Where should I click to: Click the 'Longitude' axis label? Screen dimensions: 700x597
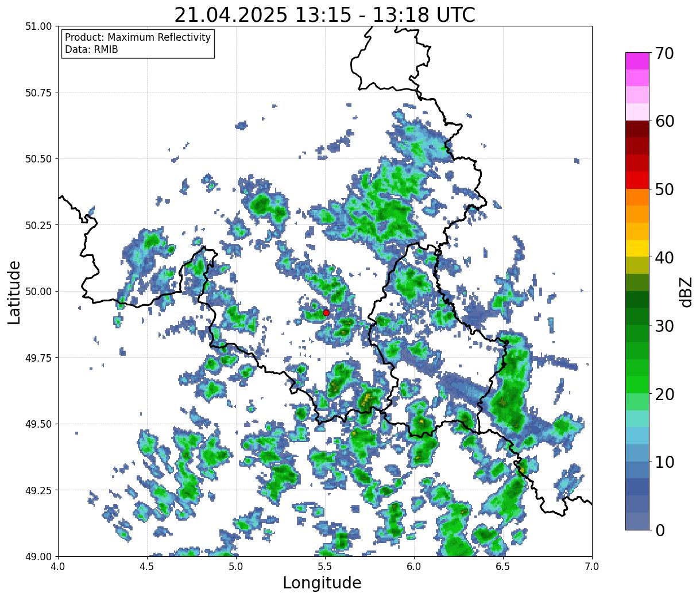click(x=322, y=583)
